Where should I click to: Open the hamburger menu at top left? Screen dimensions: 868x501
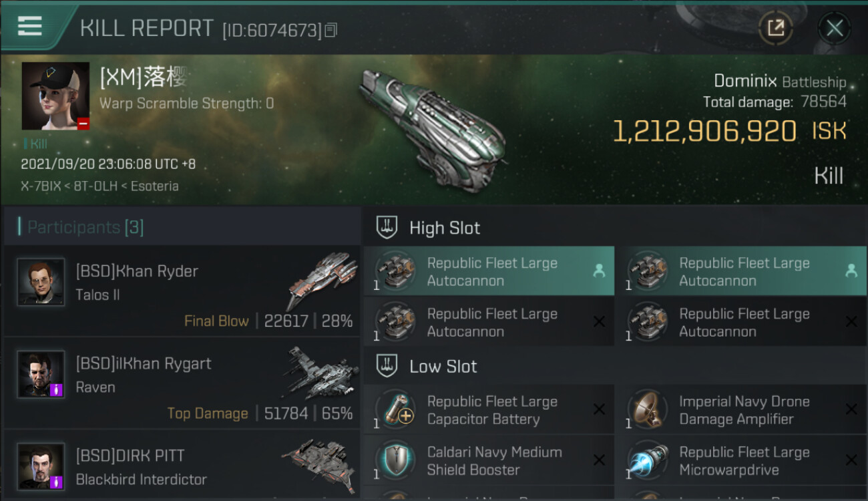(x=30, y=27)
